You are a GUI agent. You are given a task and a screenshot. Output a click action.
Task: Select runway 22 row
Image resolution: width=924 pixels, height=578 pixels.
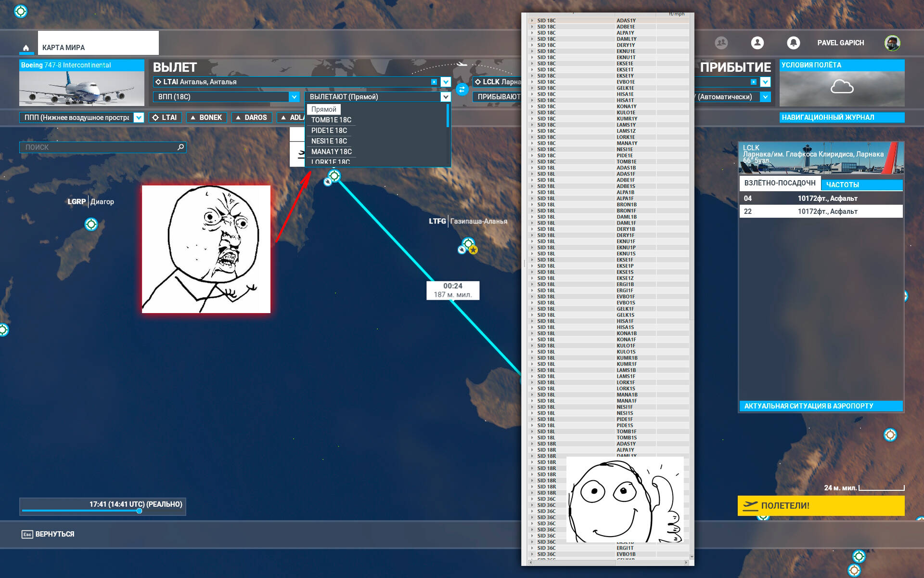coord(821,211)
